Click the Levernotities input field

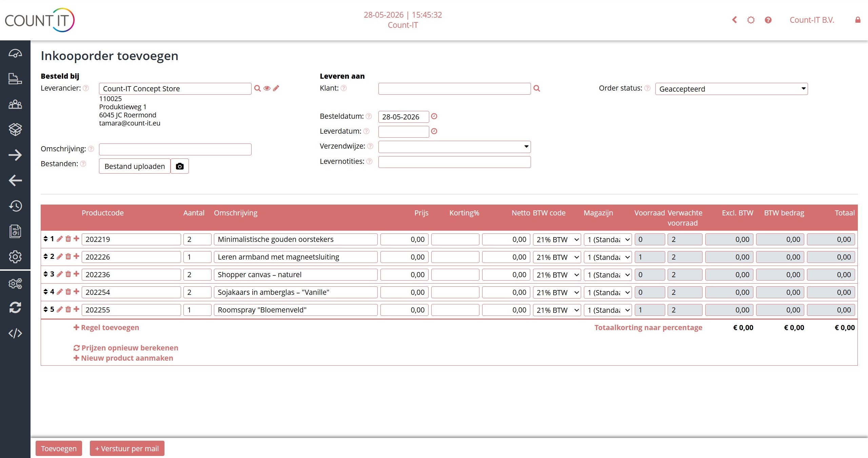pyautogui.click(x=454, y=162)
